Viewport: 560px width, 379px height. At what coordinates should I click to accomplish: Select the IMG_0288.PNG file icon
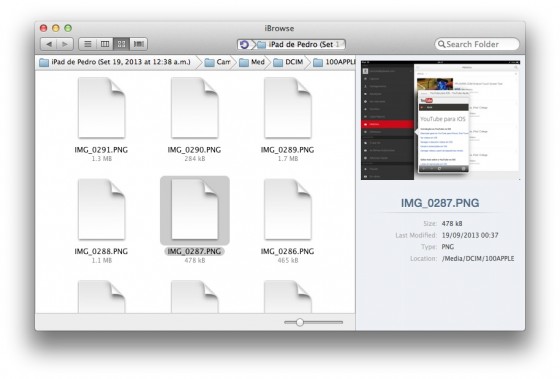101,209
